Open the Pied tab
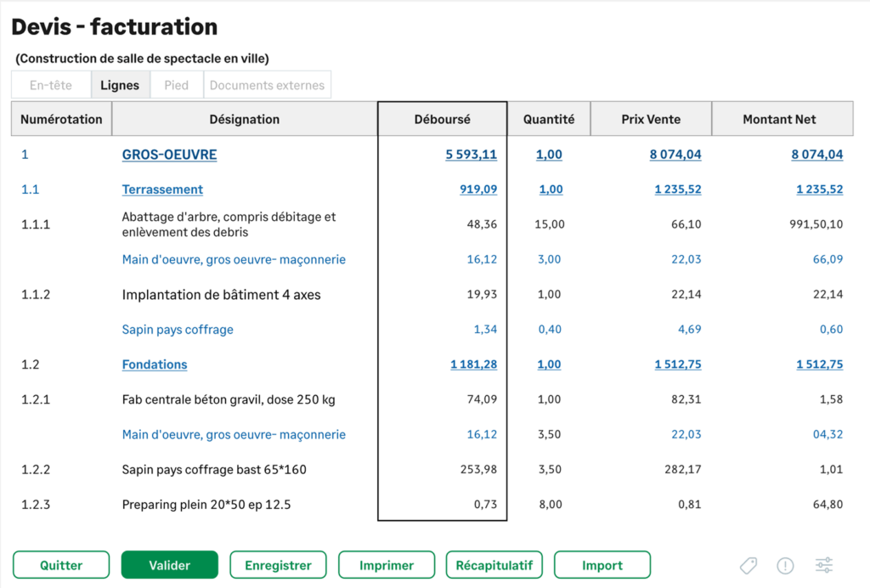Screen dimensions: 870x588 pos(177,85)
